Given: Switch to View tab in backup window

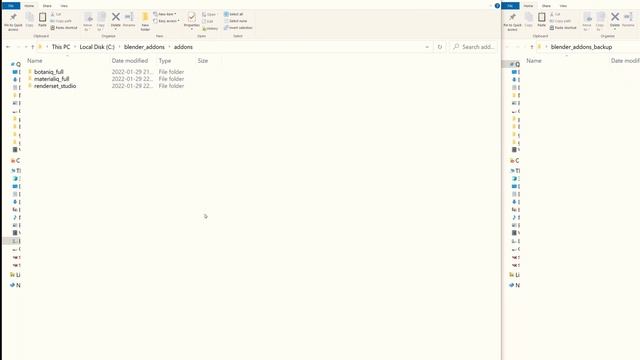Looking at the screenshot, I should (x=563, y=6).
